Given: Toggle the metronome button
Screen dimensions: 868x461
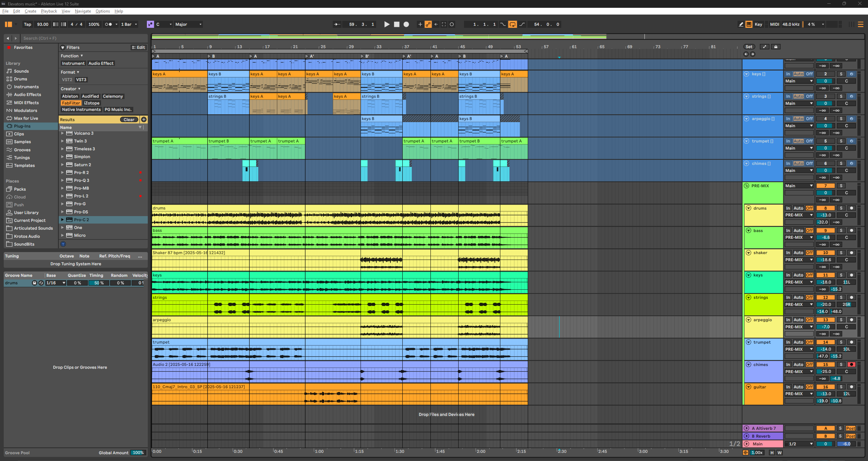Looking at the screenshot, I should point(108,24).
